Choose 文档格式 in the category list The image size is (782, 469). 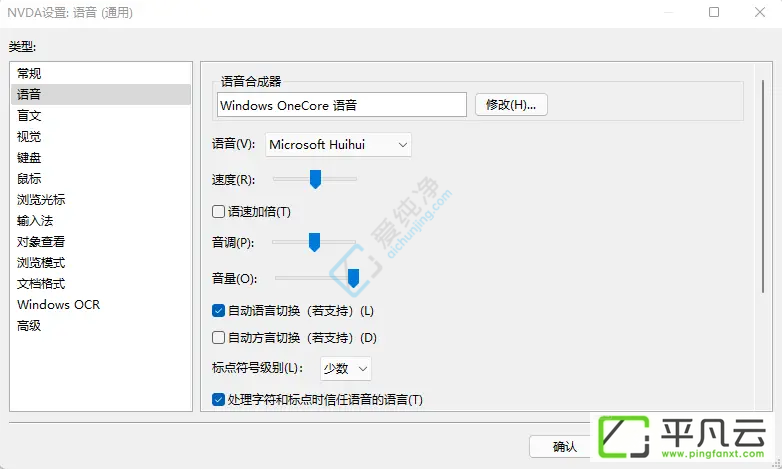tap(101, 283)
